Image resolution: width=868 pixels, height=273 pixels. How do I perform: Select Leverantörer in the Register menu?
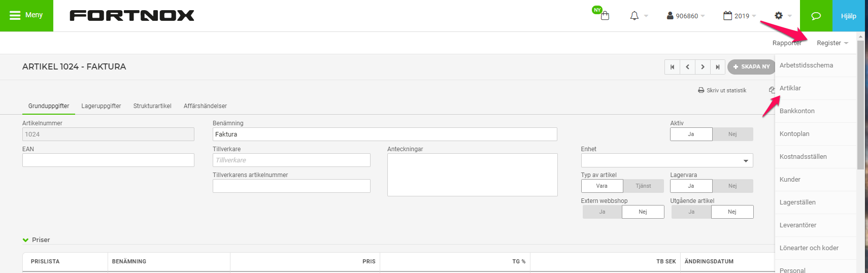coord(816,225)
